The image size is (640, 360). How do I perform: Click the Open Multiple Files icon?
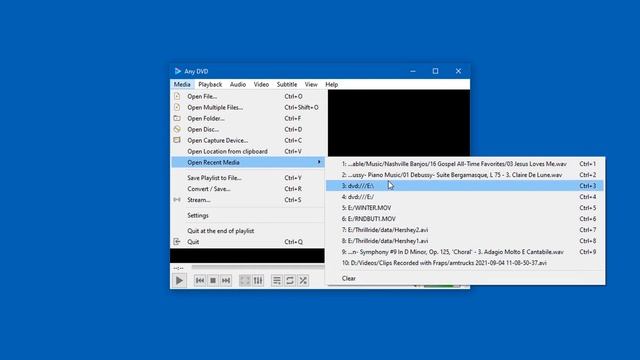click(177, 107)
